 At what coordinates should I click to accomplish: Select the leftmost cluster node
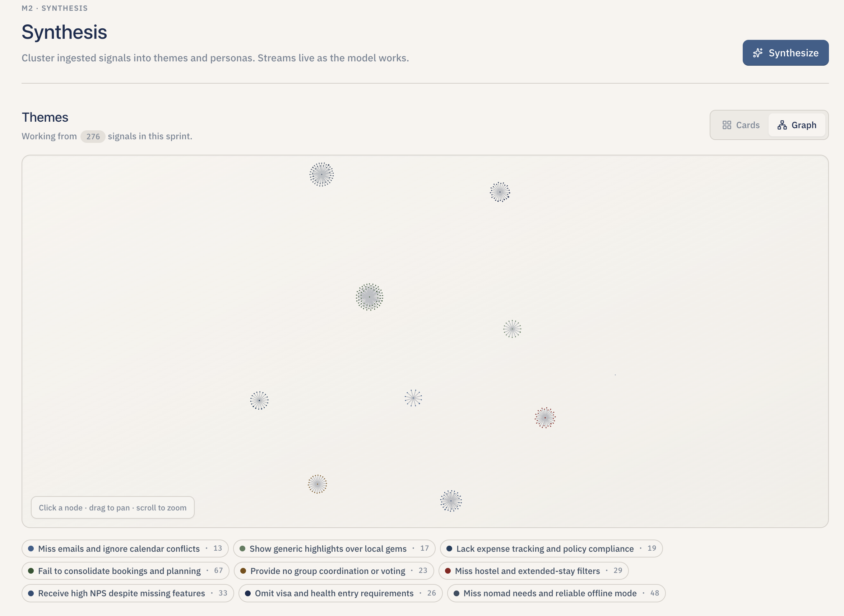point(259,401)
